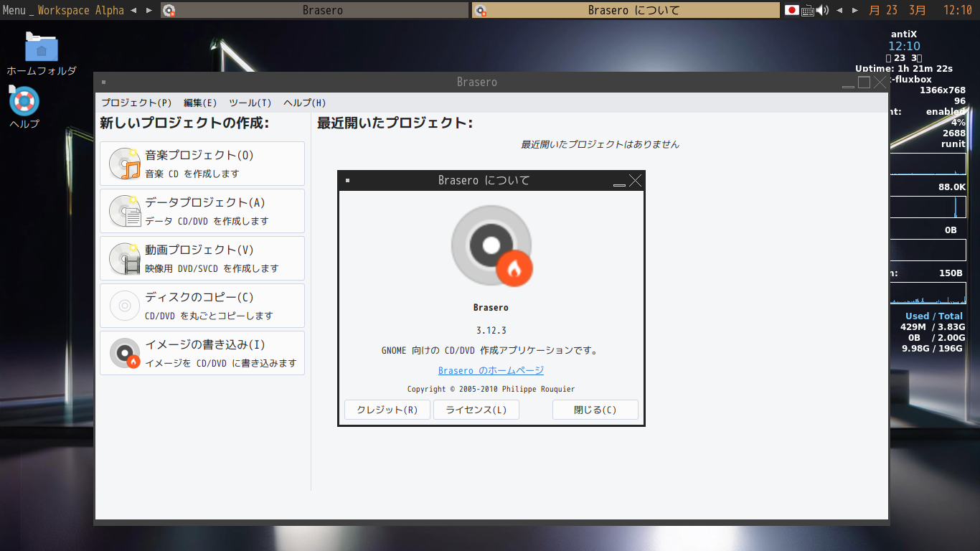Click the 429M / 3.83G memory value
The image size is (980, 551).
click(932, 326)
